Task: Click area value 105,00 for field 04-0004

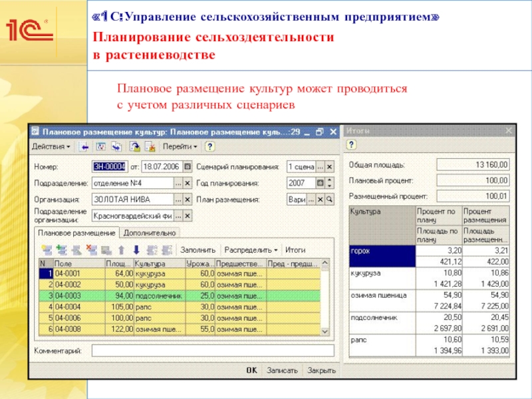Action: coord(120,307)
